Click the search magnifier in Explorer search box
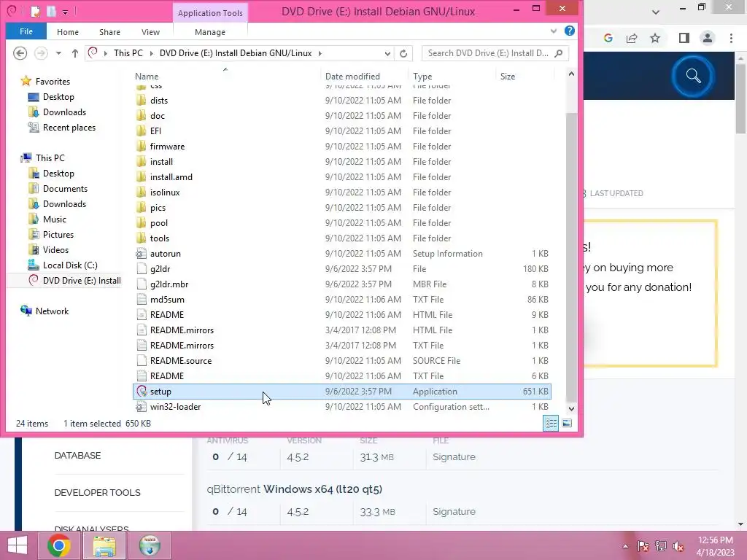747x560 pixels. (x=559, y=52)
